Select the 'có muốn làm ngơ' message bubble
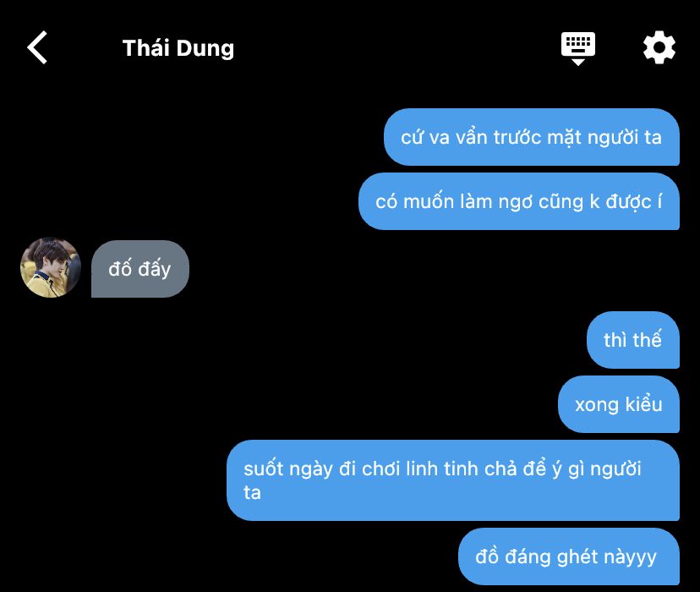The image size is (700, 592). point(519,201)
